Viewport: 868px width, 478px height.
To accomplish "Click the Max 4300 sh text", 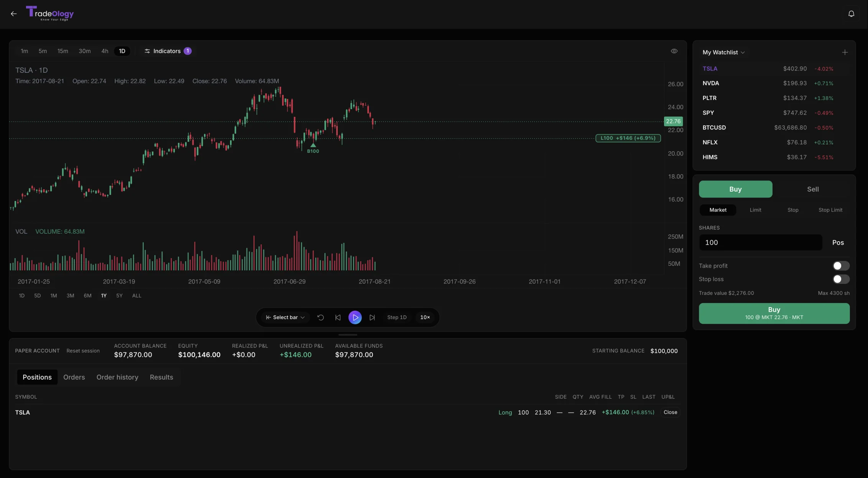I will pyautogui.click(x=833, y=293).
